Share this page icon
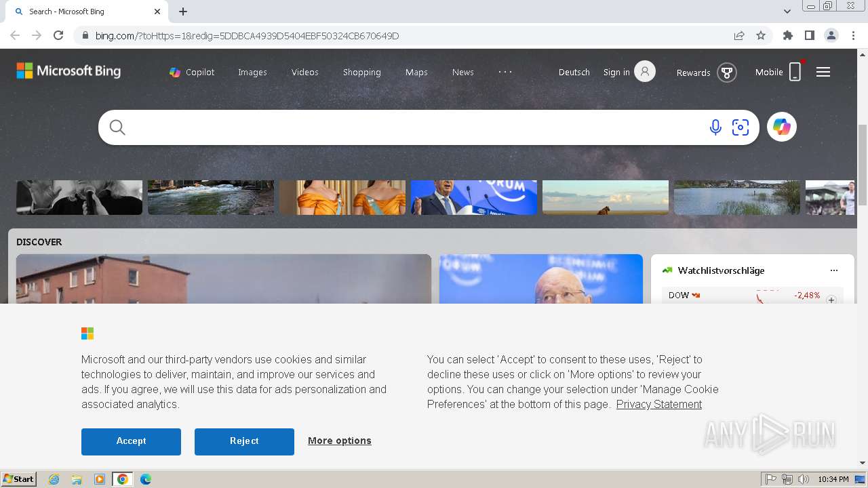868x488 pixels. [x=739, y=35]
